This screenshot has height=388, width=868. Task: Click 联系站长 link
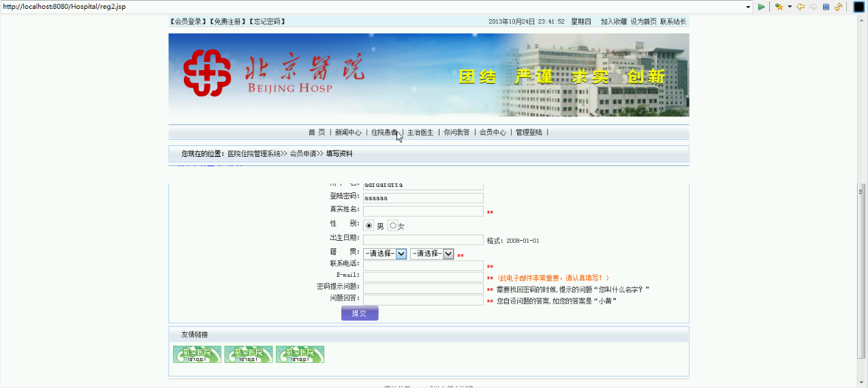coord(673,22)
